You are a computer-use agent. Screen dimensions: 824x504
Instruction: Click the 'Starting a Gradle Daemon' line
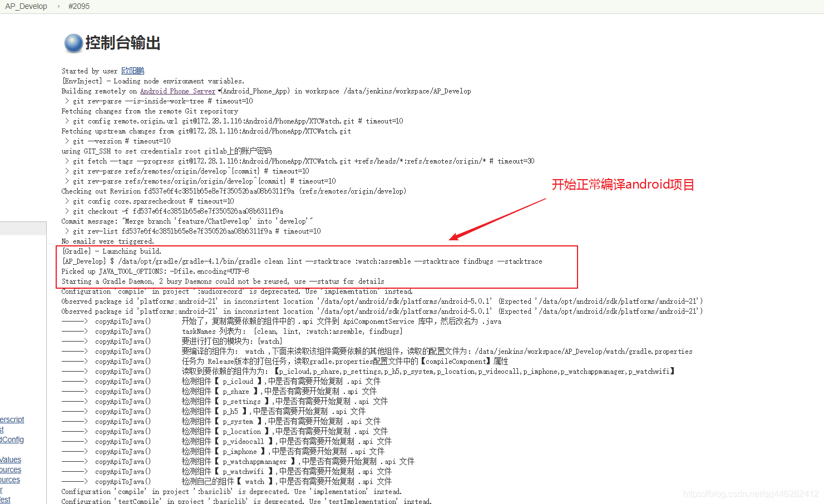click(x=223, y=281)
